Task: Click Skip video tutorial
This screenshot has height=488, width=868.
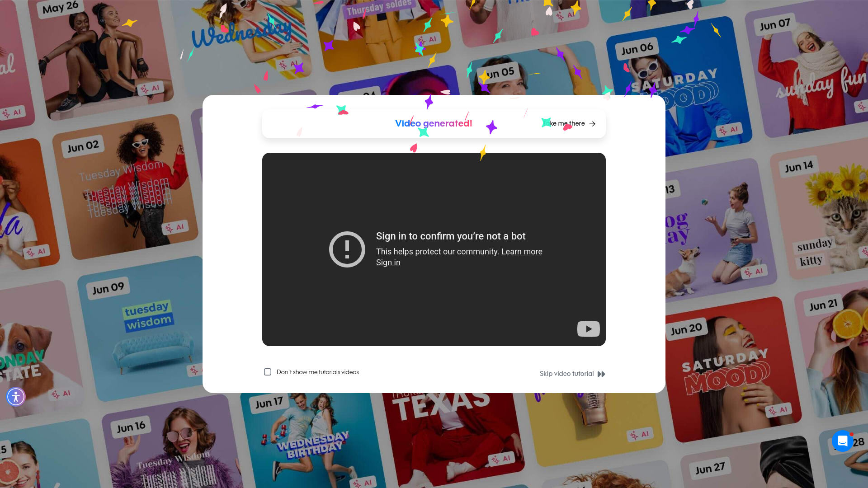Action: (572, 374)
